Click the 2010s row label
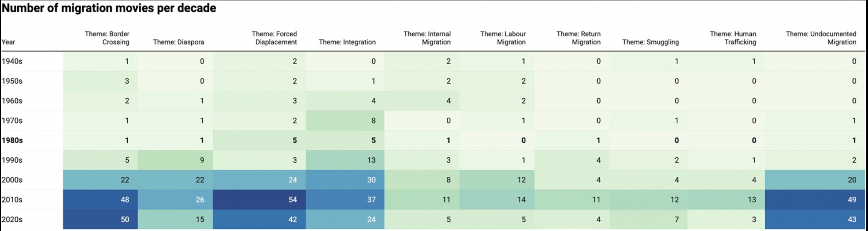The image size is (868, 231). (x=12, y=200)
